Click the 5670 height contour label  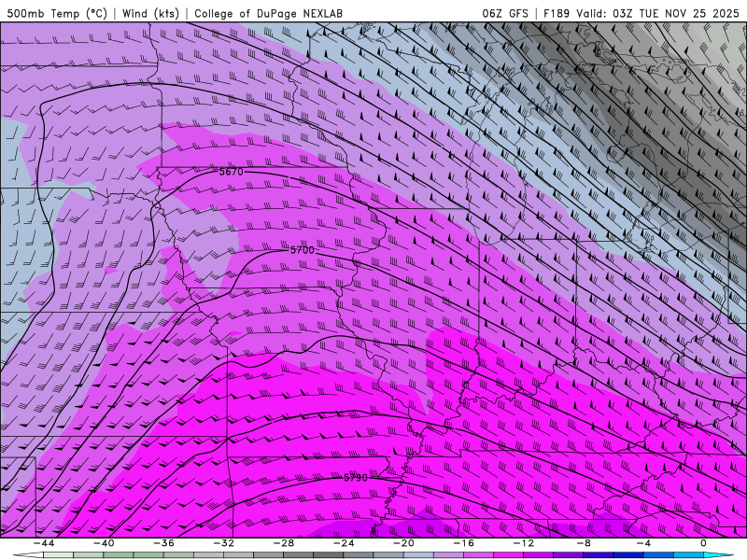(x=231, y=172)
